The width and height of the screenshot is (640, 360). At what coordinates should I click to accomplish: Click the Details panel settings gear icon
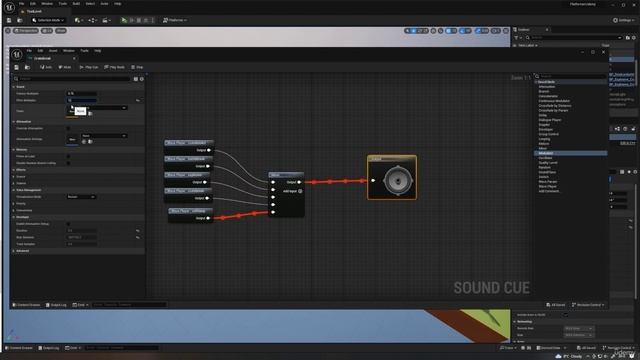click(142, 79)
